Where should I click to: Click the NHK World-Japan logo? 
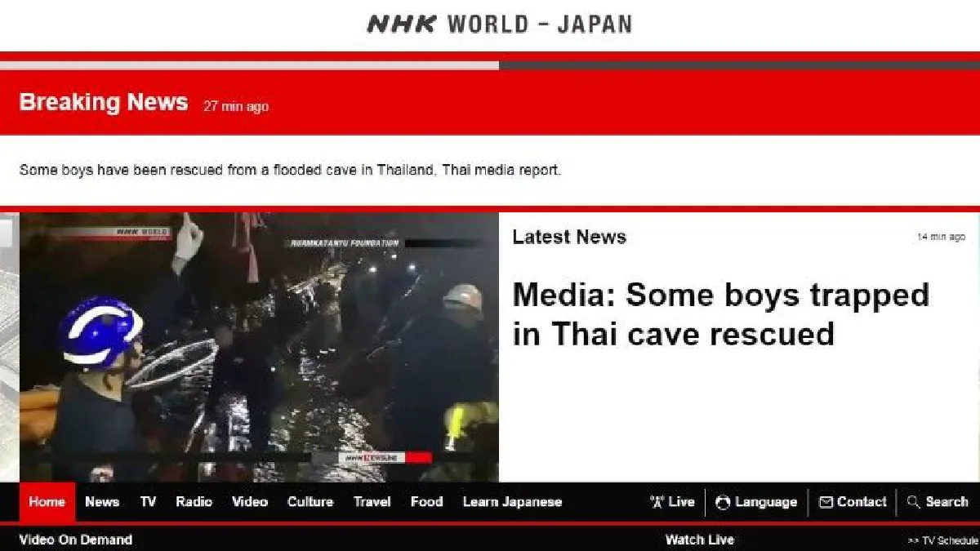pos(499,24)
